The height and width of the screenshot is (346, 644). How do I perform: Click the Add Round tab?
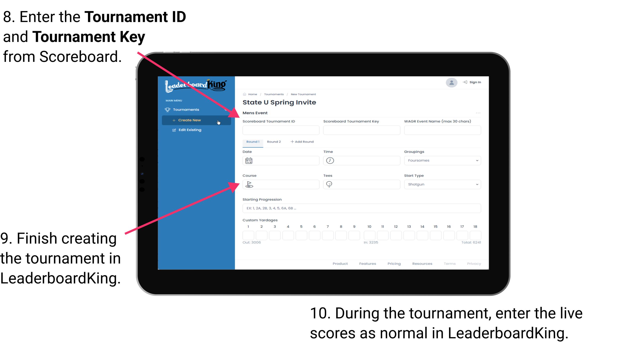click(x=303, y=141)
